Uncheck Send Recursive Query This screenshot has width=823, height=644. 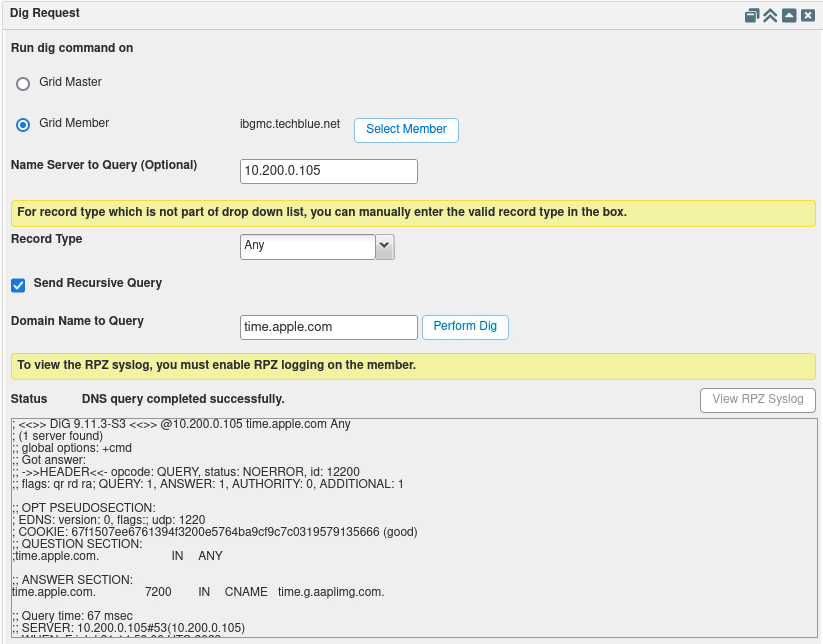(17, 285)
